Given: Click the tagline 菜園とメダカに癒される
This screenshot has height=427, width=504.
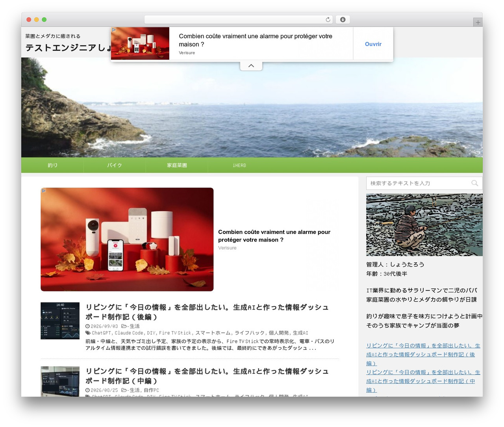Looking at the screenshot, I should point(53,36).
